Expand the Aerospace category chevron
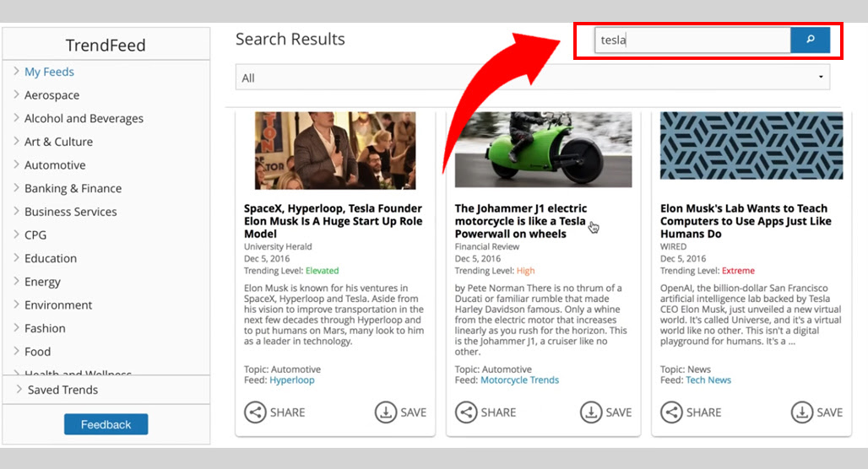The width and height of the screenshot is (868, 469). (x=16, y=94)
